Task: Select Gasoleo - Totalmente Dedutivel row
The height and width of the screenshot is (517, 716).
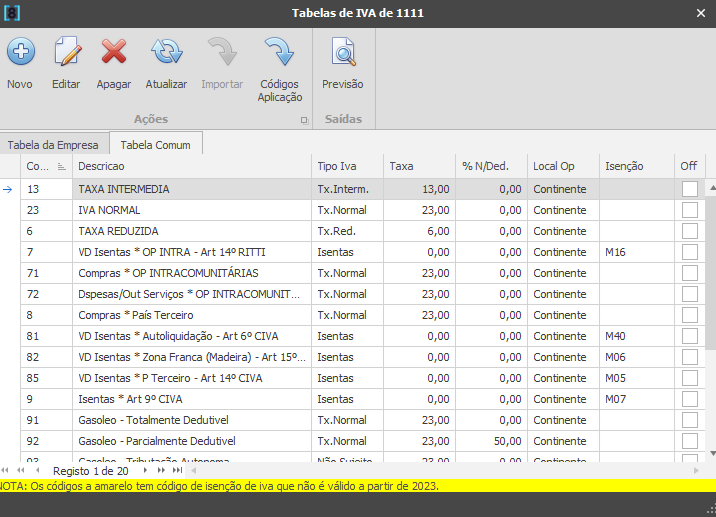Action: coord(192,420)
